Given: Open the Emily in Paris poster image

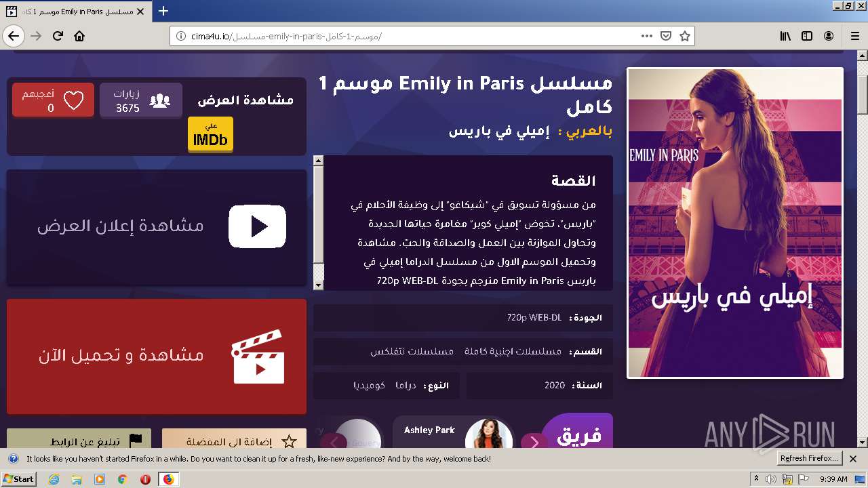Looking at the screenshot, I should pos(734,222).
